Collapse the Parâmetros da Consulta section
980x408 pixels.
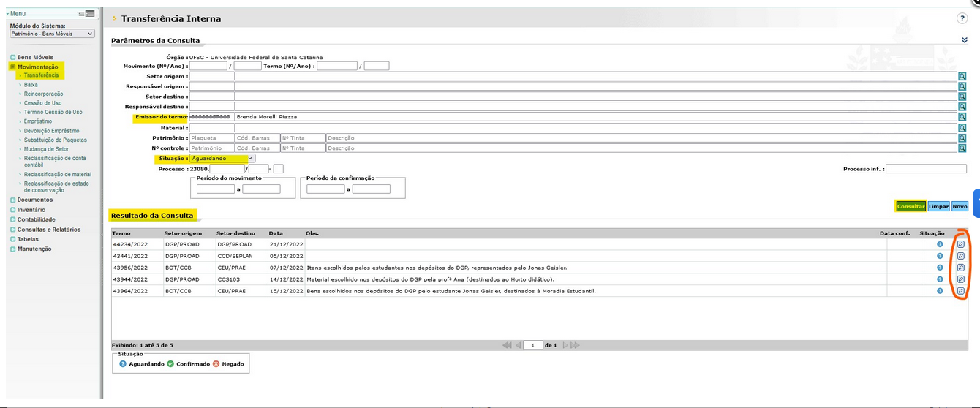(x=964, y=40)
